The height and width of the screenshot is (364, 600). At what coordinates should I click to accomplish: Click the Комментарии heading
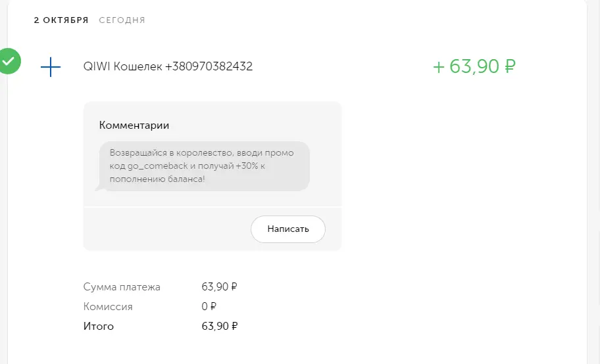click(x=134, y=125)
